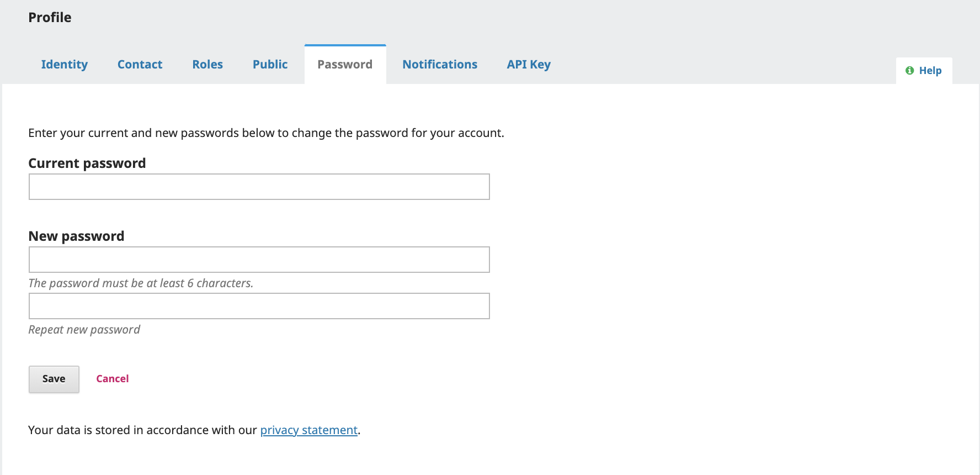The height and width of the screenshot is (475, 980).
Task: Cancel the password change
Action: [112, 379]
